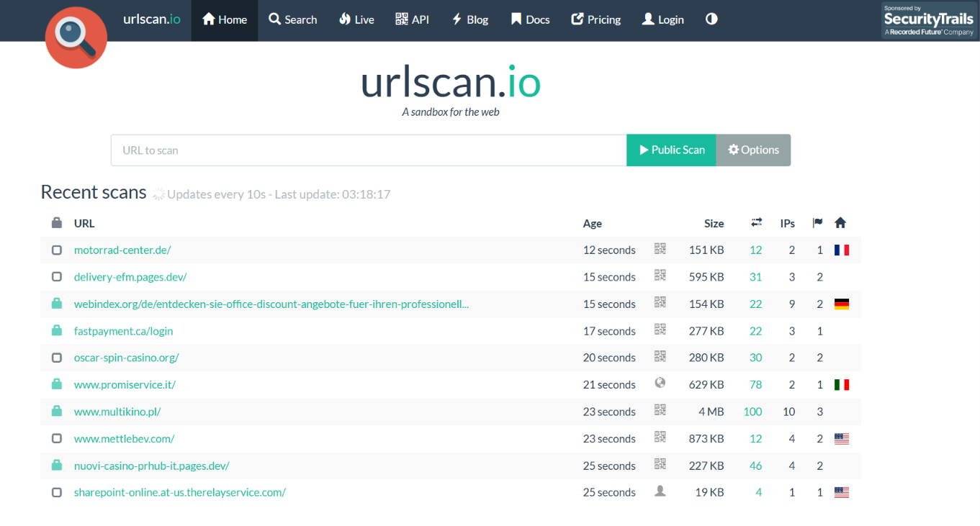Viewport: 980px width, 526px height.
Task: Open the API menu item
Action: click(412, 20)
